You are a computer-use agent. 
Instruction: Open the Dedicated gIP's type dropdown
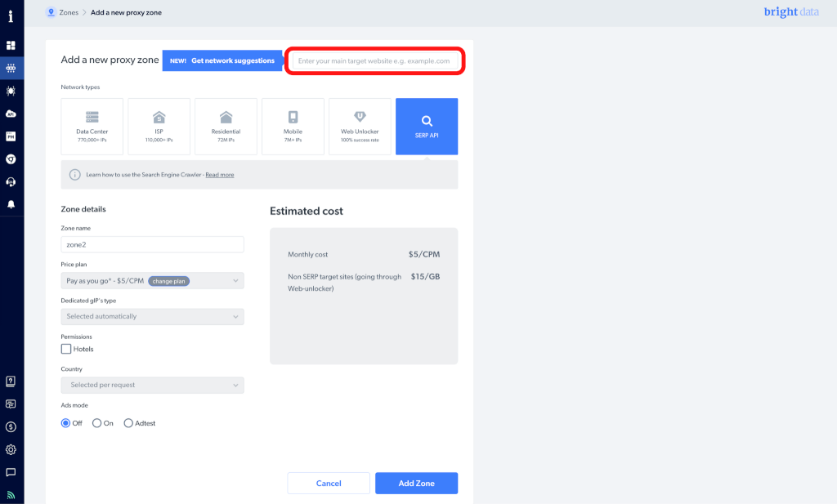(152, 316)
